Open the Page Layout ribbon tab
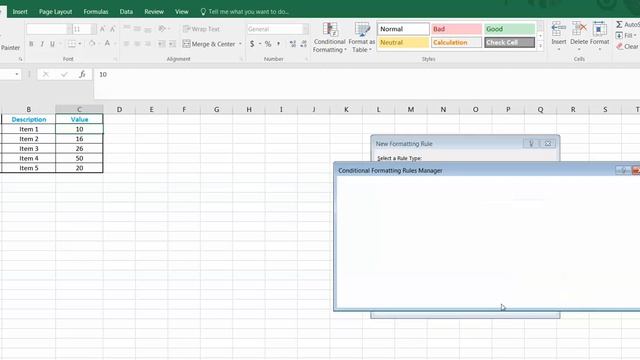The height and width of the screenshot is (360, 640). [x=56, y=11]
